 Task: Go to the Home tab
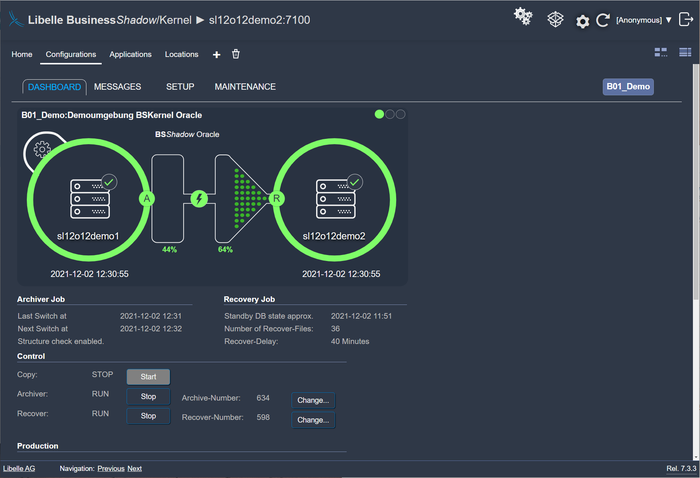[22, 54]
